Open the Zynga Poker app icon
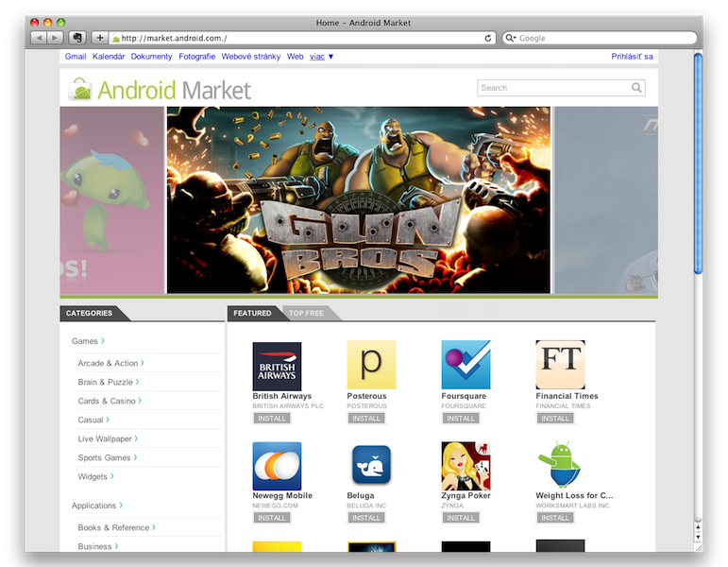The height and width of the screenshot is (567, 728). 466,466
